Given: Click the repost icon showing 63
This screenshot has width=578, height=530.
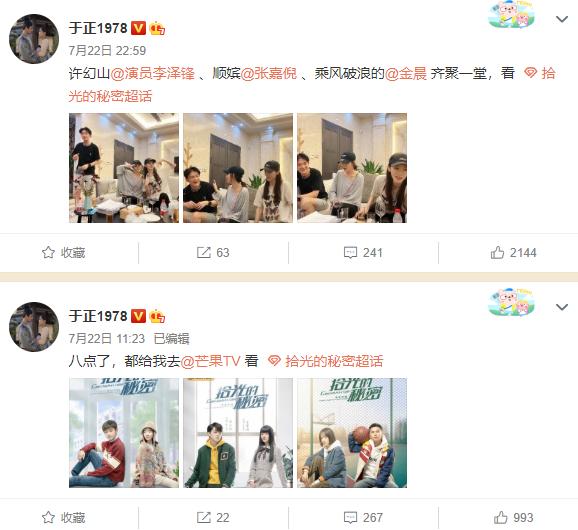Looking at the screenshot, I should coord(203,253).
